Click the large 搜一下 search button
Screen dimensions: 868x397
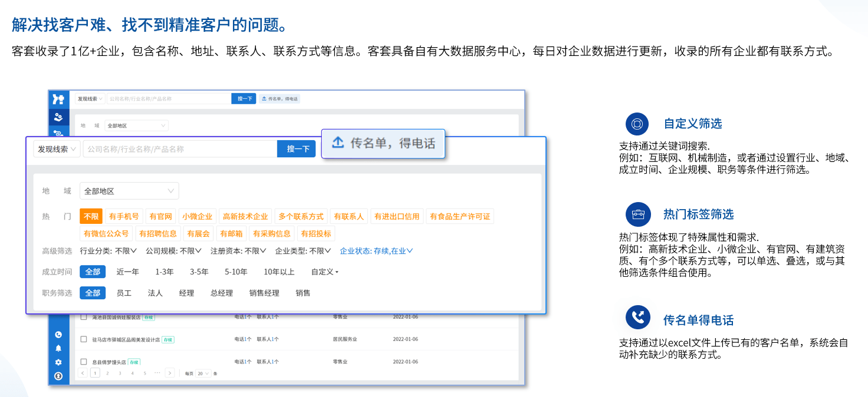297,149
